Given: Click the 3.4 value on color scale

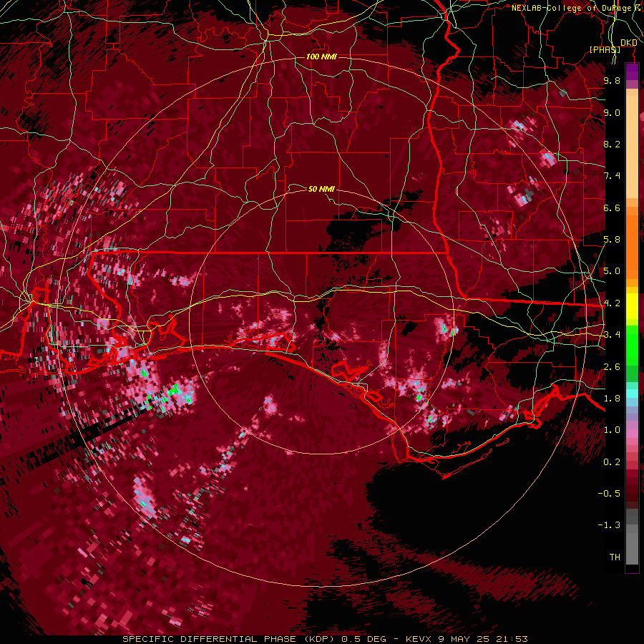Looking at the screenshot, I should 612,335.
